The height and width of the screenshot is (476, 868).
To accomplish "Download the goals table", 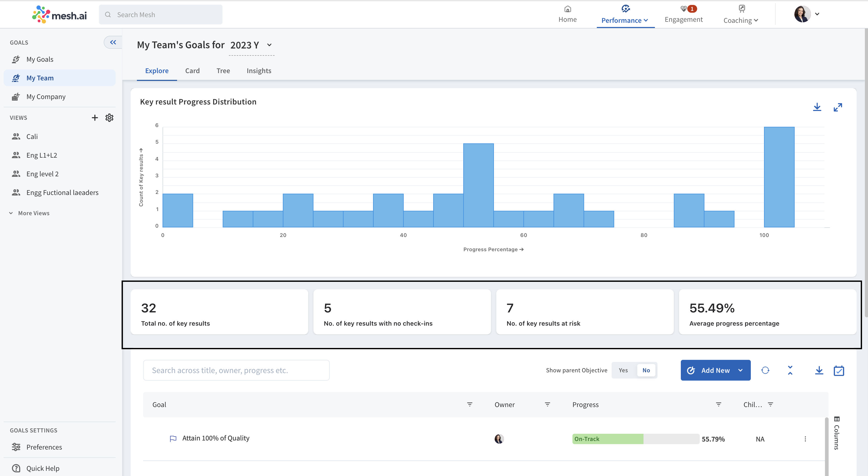I will click(x=819, y=370).
